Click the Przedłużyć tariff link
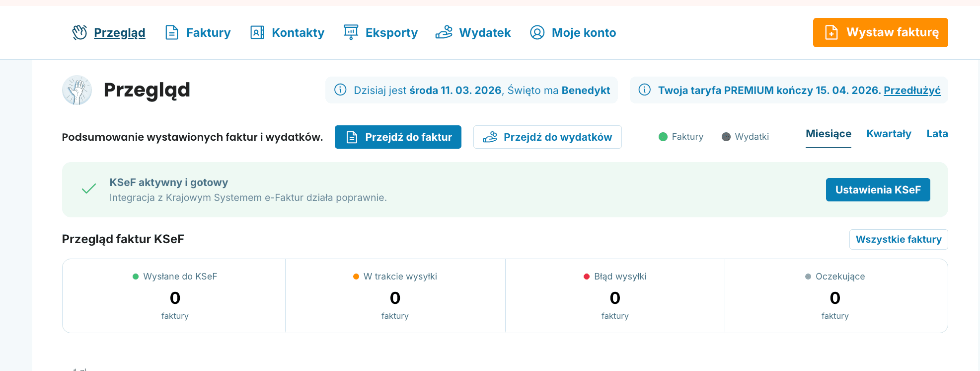 pyautogui.click(x=911, y=91)
